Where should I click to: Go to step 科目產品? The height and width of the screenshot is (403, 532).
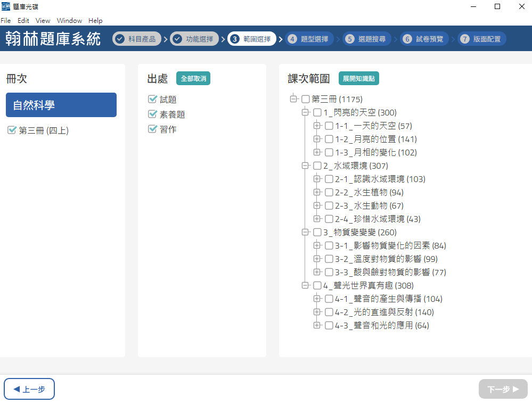[136, 39]
